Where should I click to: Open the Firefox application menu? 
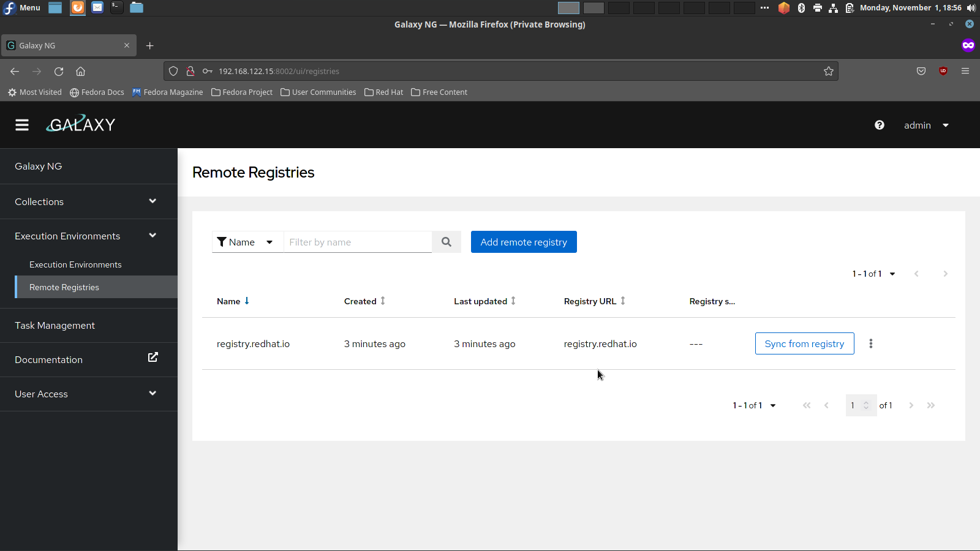pos(965,71)
